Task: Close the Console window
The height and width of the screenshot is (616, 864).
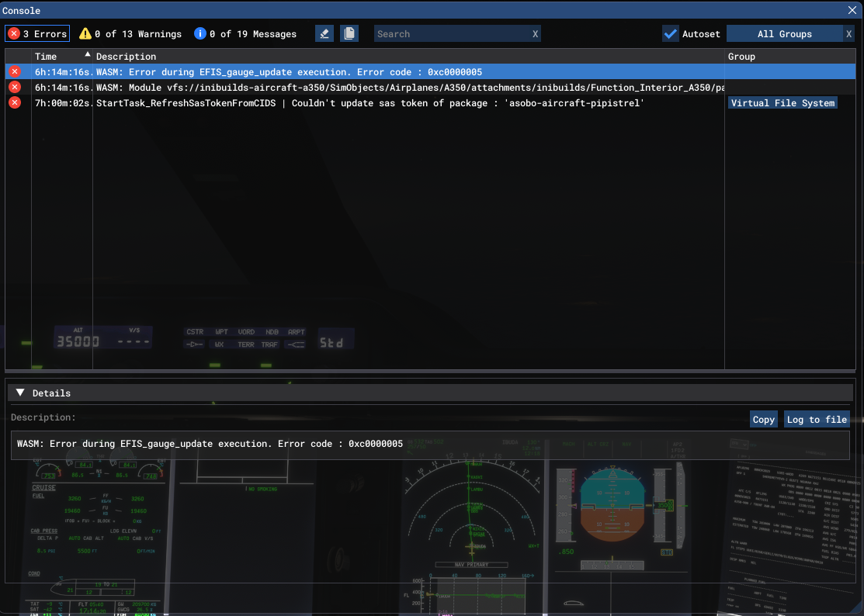Action: coord(852,10)
